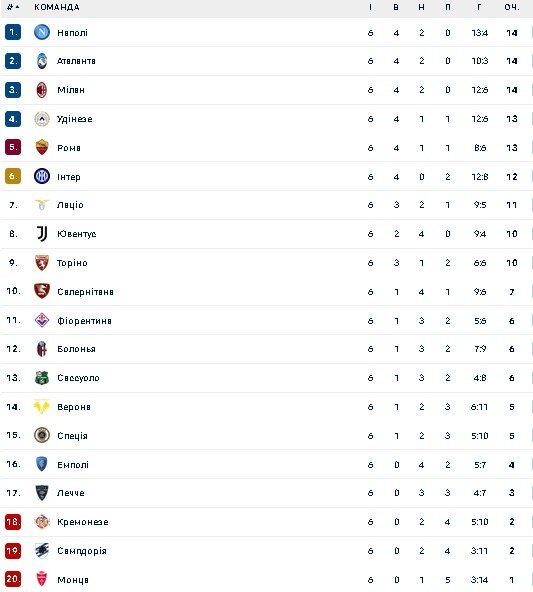Click the Г goals column header

tap(479, 7)
